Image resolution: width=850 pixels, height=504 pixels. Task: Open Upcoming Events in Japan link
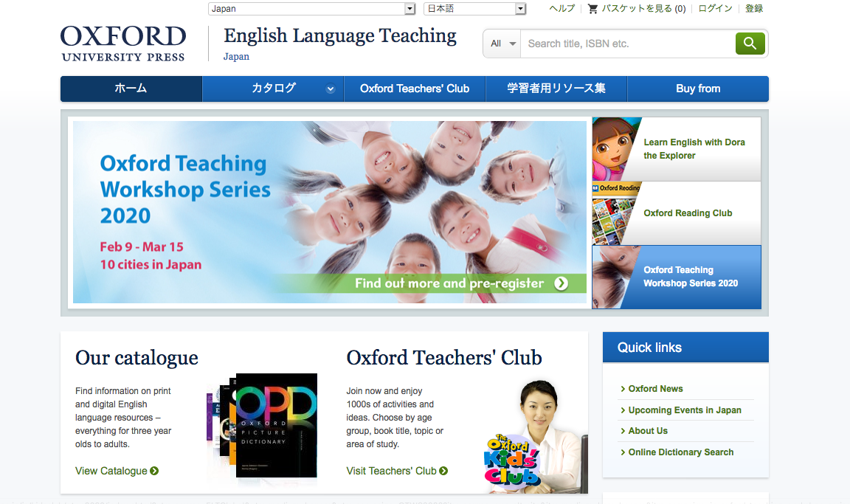coord(685,410)
